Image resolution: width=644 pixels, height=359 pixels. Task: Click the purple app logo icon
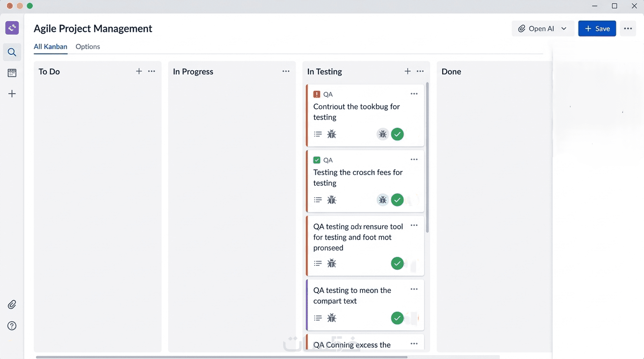(x=12, y=28)
